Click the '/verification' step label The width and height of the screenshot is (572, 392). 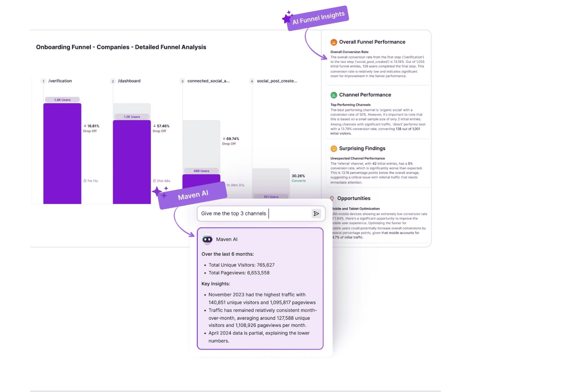coord(60,81)
